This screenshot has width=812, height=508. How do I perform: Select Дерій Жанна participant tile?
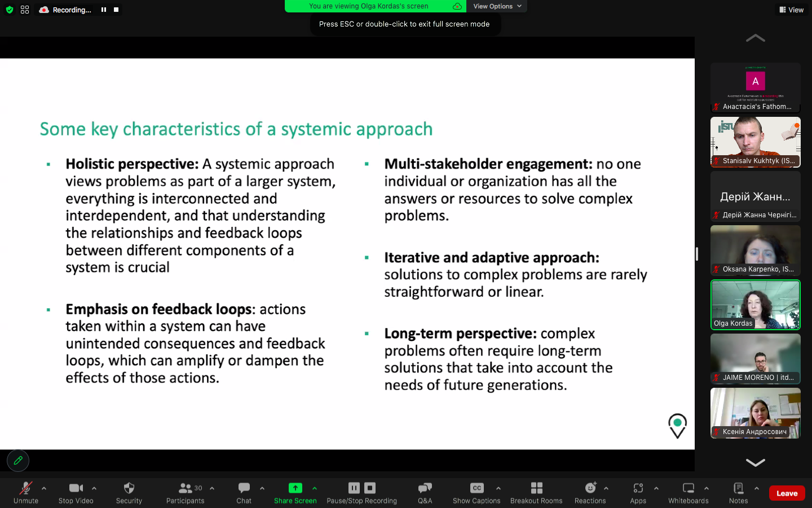tap(756, 196)
